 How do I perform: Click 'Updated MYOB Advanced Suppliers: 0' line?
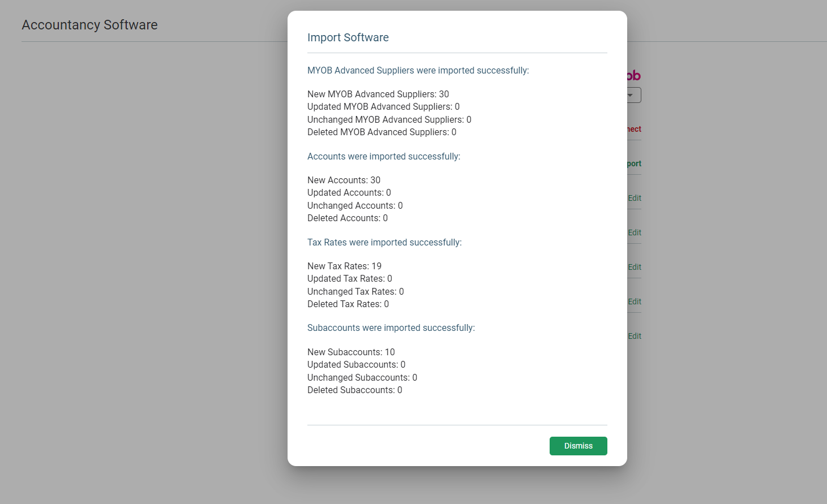[x=383, y=106]
